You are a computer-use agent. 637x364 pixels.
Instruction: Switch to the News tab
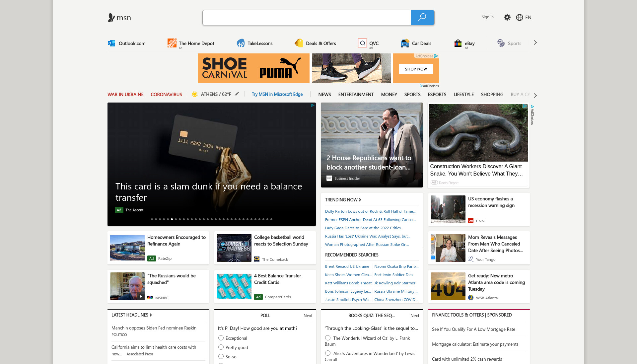[324, 95]
